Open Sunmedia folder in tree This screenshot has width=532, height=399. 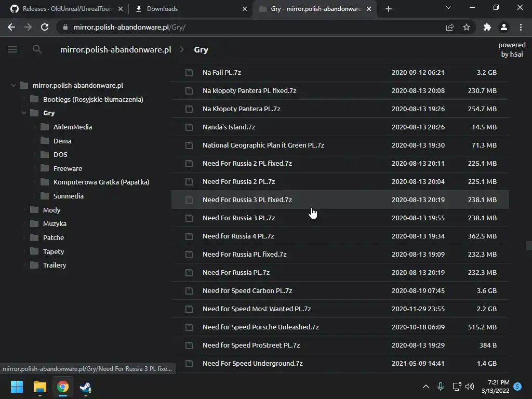point(68,196)
